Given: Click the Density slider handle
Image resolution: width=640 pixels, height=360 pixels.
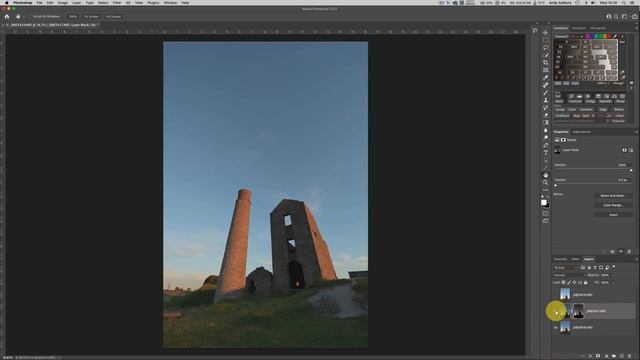Looking at the screenshot, I should (x=631, y=170).
